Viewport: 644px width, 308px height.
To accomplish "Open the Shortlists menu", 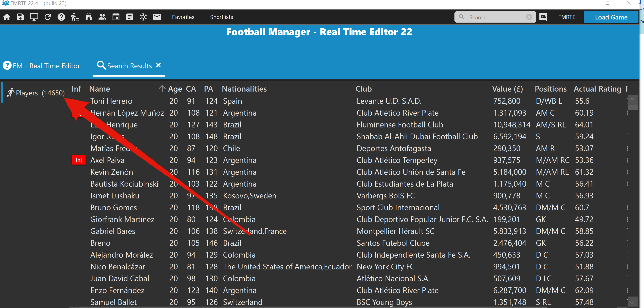I will pos(222,17).
